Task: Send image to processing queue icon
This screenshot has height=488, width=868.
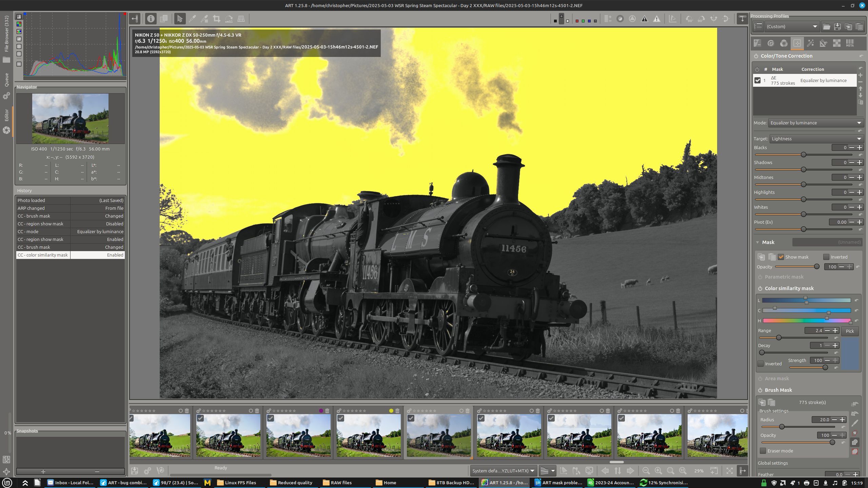Action: [x=147, y=471]
